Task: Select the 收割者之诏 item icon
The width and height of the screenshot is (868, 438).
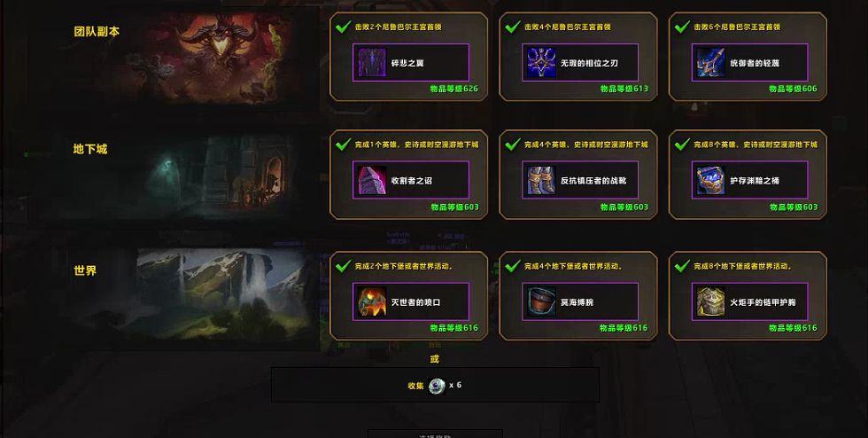Action: [372, 180]
